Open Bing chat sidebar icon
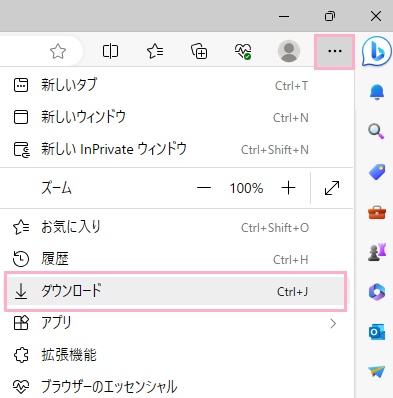393x398 pixels. (377, 51)
